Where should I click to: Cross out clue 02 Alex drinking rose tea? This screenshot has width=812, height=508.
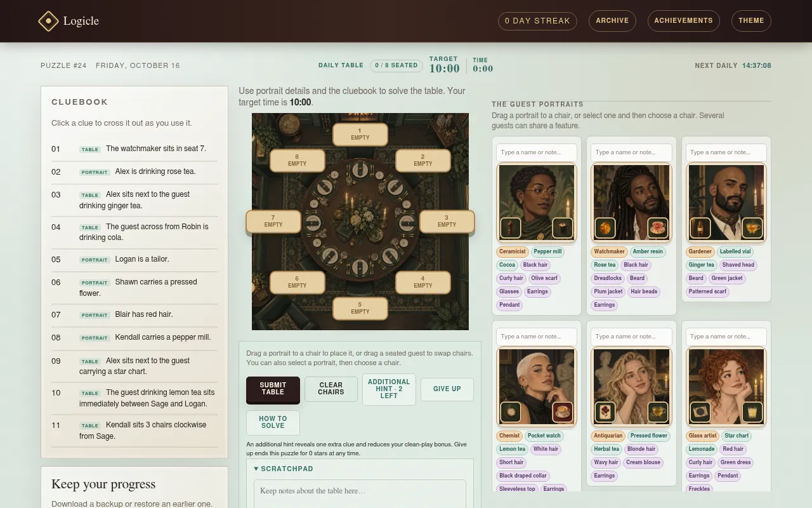click(134, 171)
